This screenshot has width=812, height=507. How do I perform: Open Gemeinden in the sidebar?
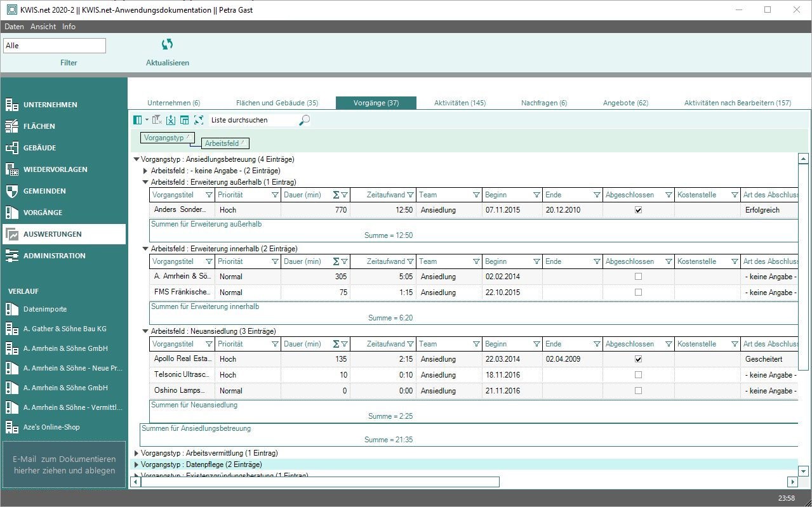tap(44, 191)
